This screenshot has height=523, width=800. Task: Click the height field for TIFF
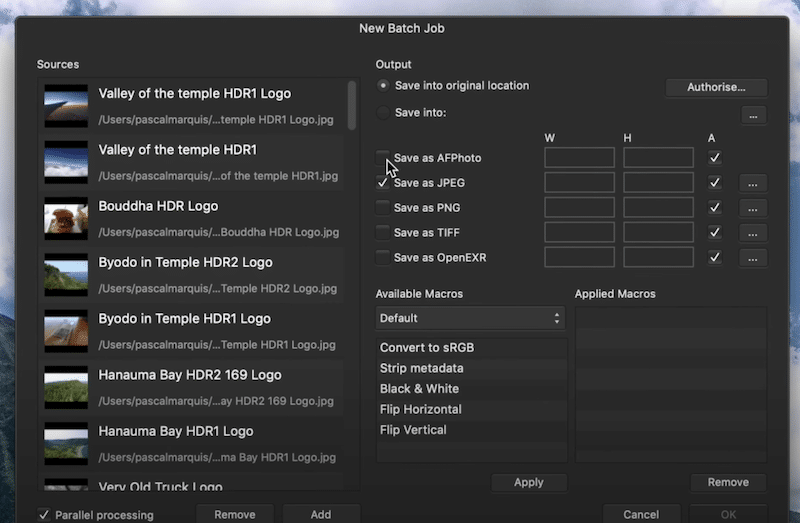[658, 233]
